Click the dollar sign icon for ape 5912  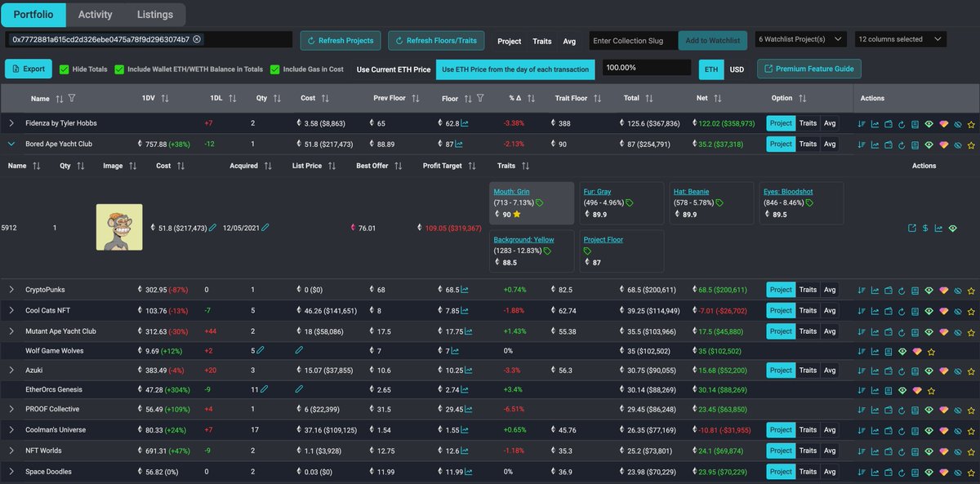pyautogui.click(x=925, y=229)
